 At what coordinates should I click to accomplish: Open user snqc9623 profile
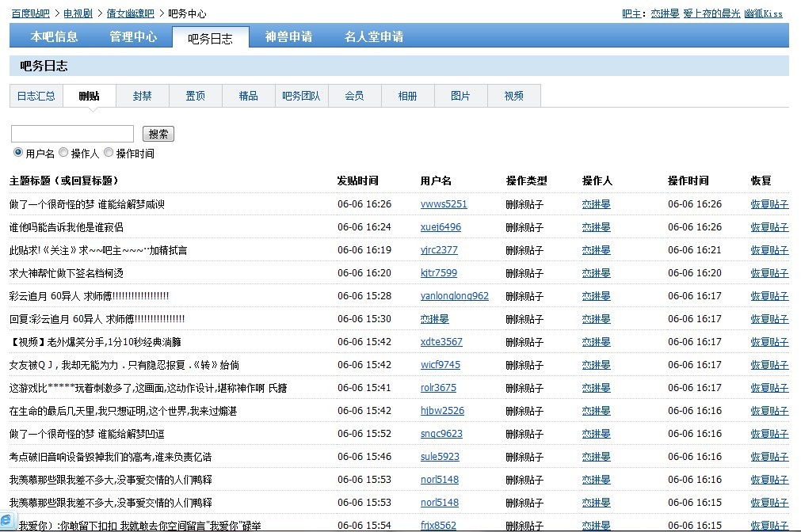(x=441, y=434)
